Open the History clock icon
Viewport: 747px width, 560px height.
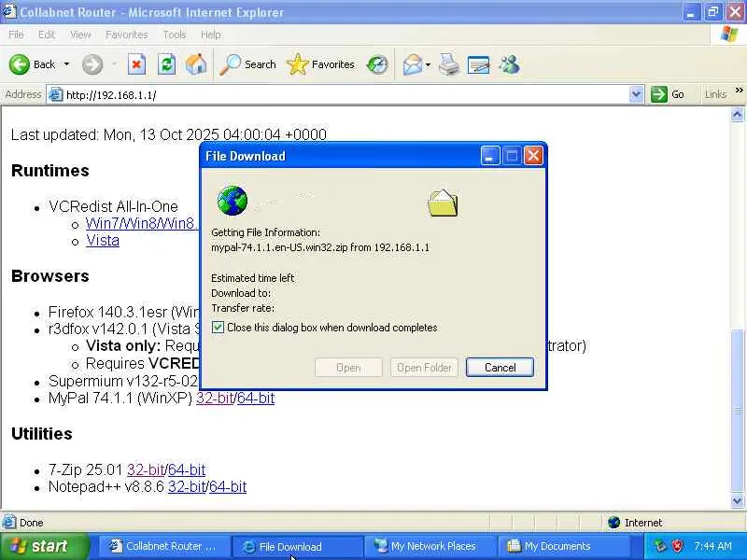click(377, 64)
